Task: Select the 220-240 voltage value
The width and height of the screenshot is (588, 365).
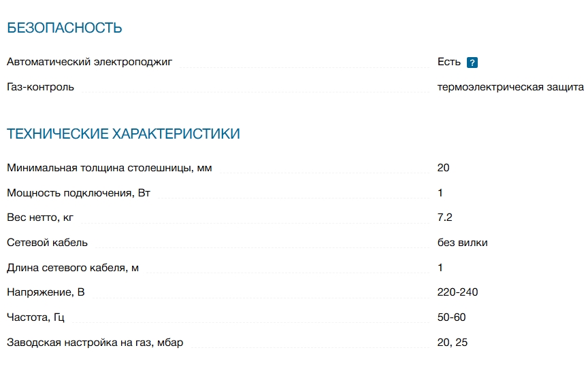Action: [x=457, y=292]
